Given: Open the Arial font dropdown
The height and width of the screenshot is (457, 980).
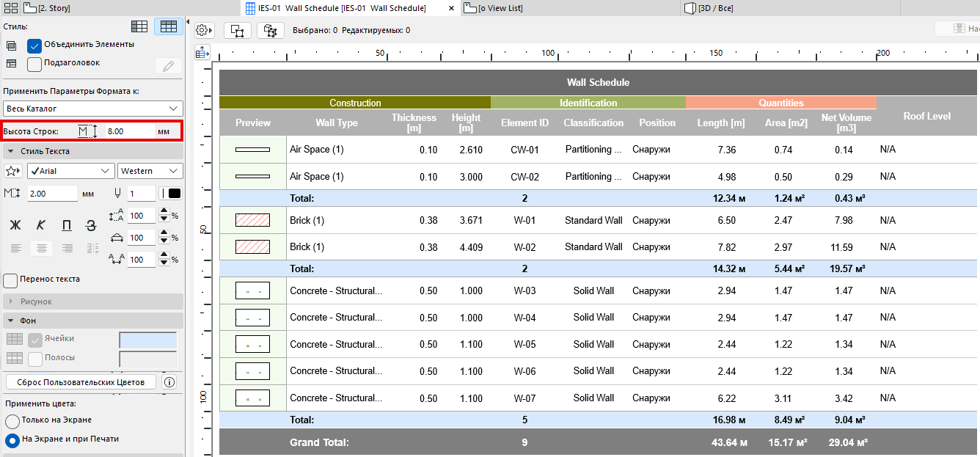Looking at the screenshot, I should click(70, 171).
